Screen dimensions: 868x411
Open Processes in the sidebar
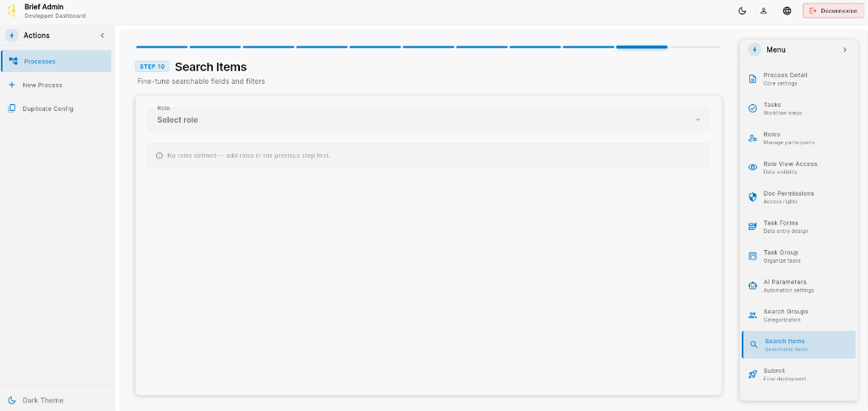[x=56, y=61]
